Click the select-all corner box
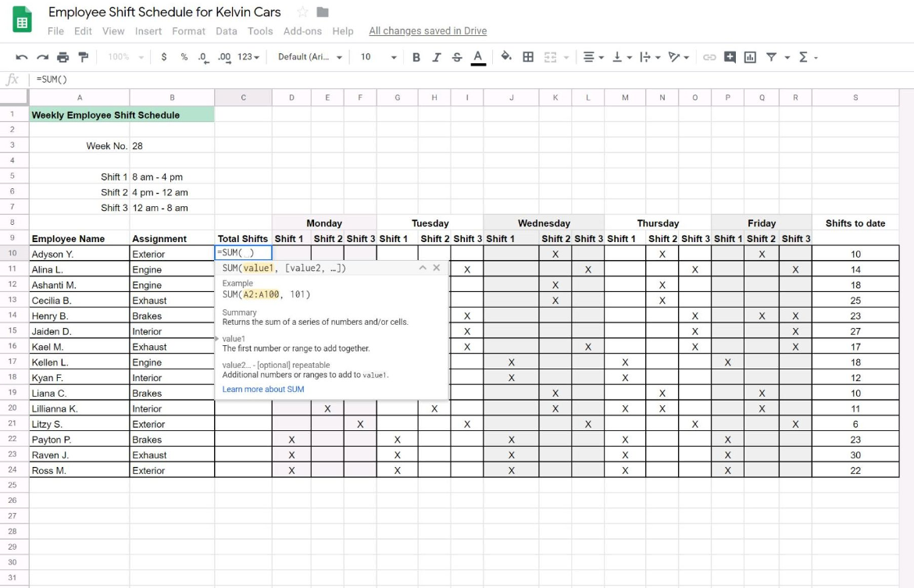This screenshot has width=914, height=588. click(x=15, y=98)
